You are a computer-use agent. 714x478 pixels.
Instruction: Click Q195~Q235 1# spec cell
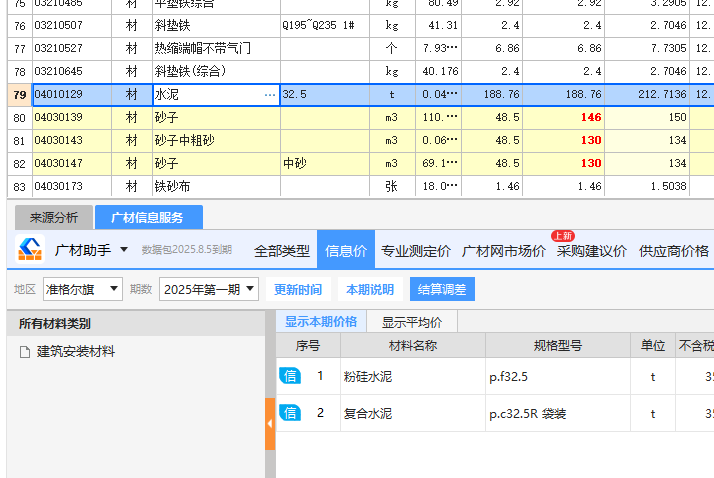(325, 25)
